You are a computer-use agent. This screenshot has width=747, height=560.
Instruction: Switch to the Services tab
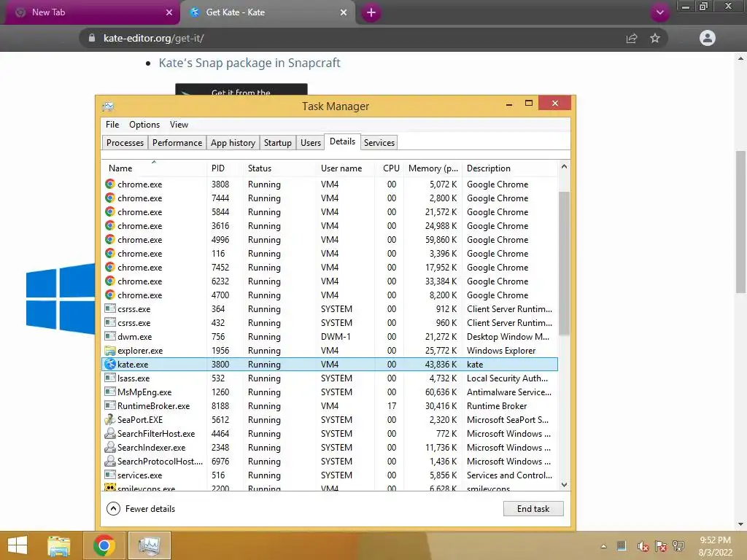pyautogui.click(x=379, y=143)
